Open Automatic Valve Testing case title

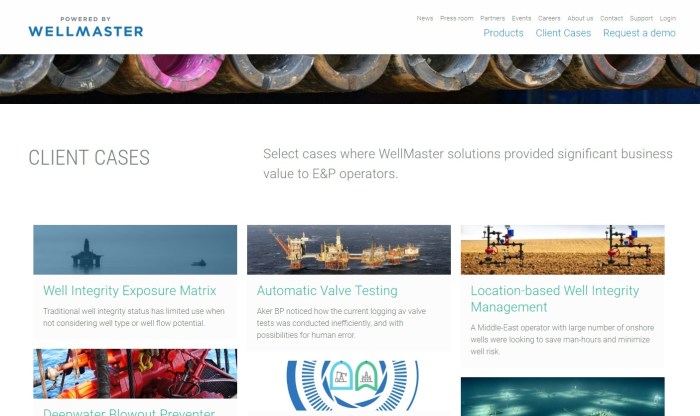pyautogui.click(x=327, y=291)
